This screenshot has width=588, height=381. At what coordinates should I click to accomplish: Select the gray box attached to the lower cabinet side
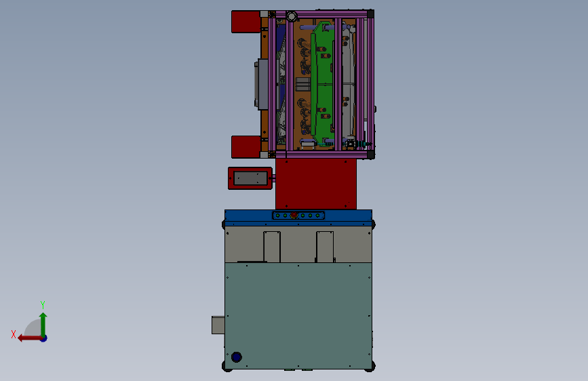tap(218, 325)
